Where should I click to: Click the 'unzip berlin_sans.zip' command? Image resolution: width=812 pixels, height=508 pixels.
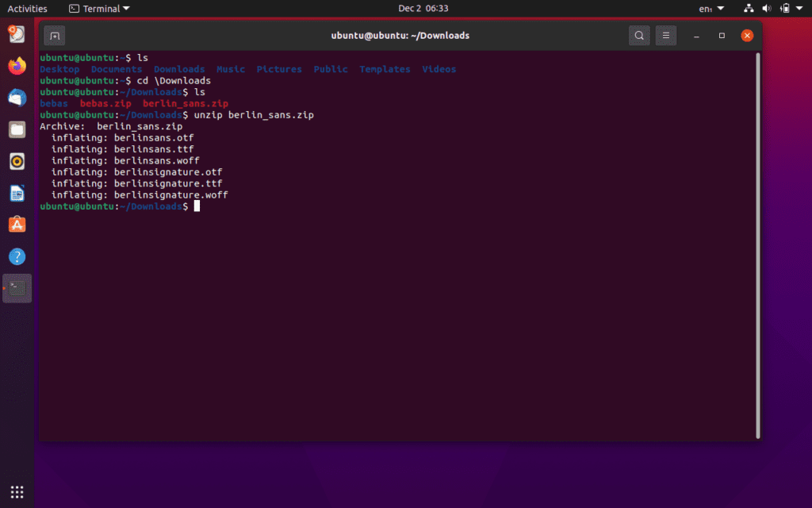(x=254, y=114)
